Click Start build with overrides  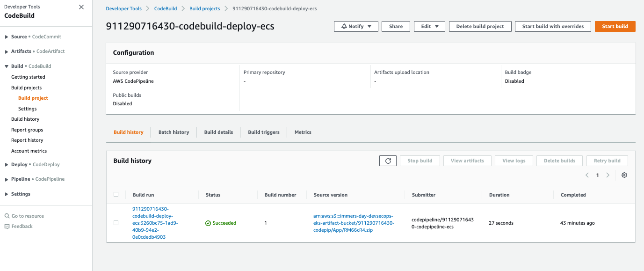553,26
